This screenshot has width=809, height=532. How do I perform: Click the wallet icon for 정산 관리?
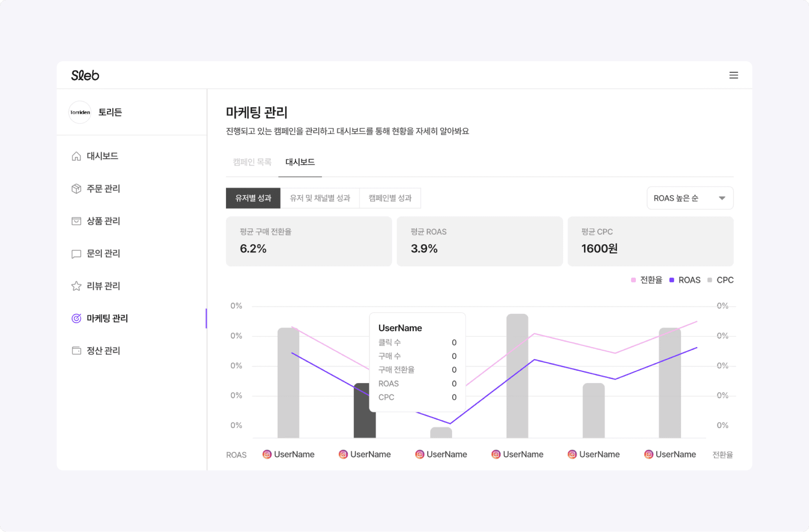(76, 351)
